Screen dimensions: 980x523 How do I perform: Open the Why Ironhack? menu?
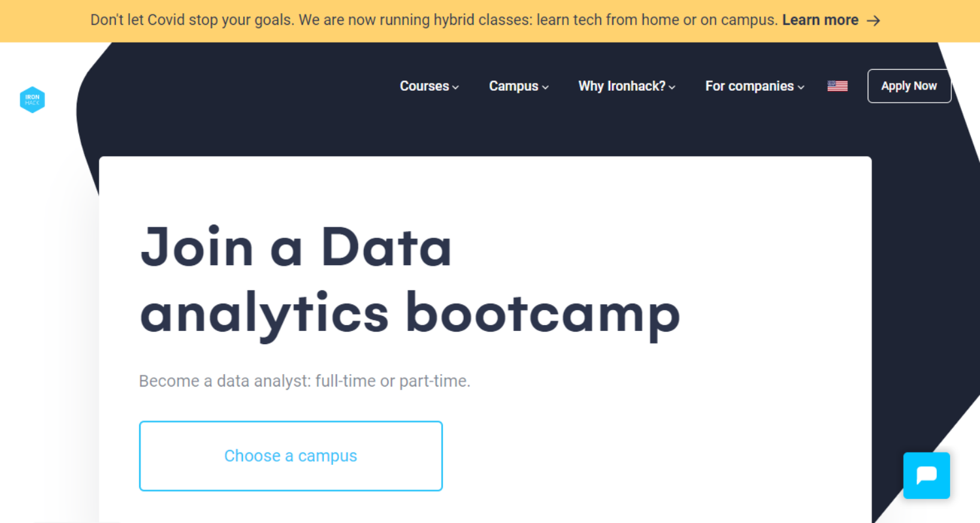[622, 86]
